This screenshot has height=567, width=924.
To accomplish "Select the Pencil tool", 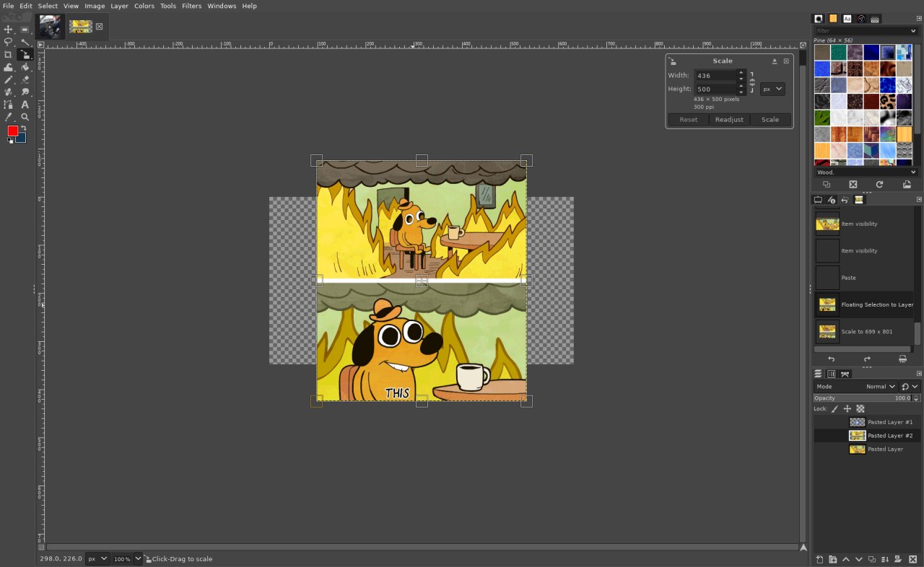I will (x=9, y=79).
